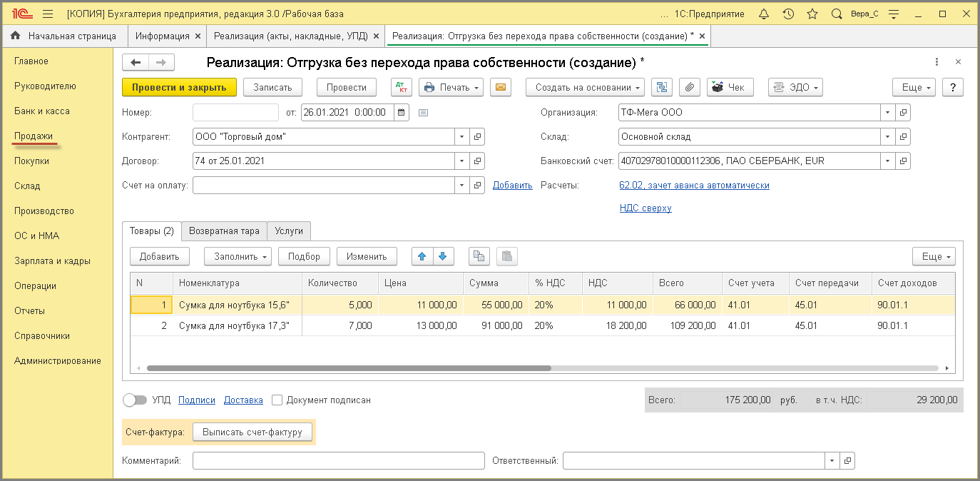Click НДС сверху link
The height and width of the screenshot is (481, 980).
pos(645,208)
